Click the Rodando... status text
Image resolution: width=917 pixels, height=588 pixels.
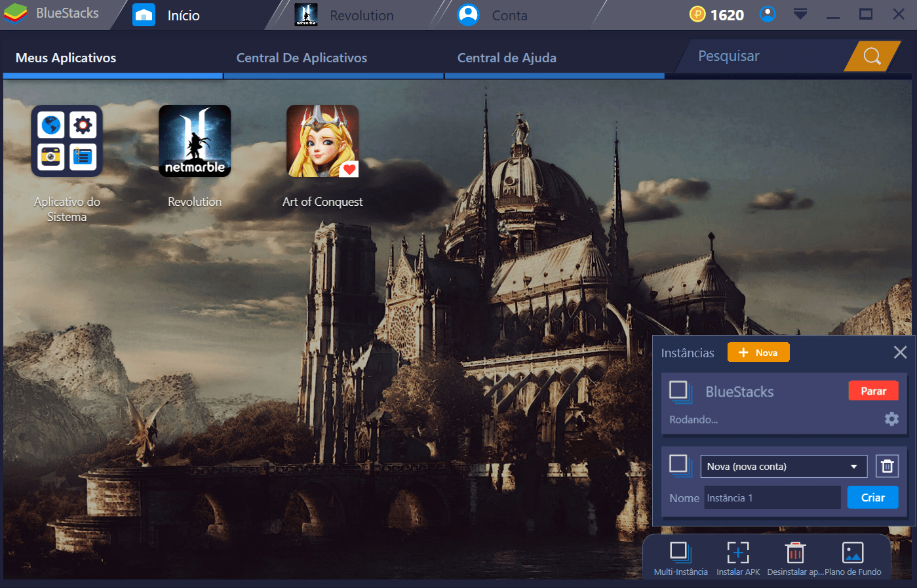(x=693, y=420)
